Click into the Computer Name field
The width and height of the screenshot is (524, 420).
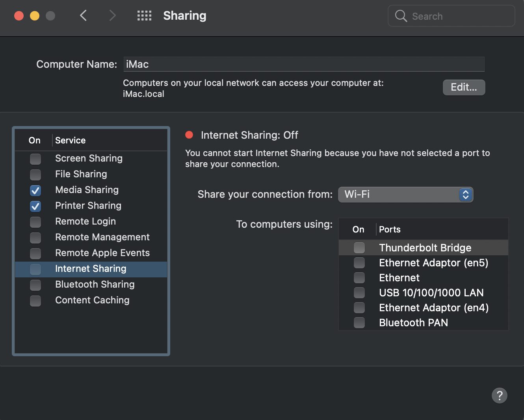[x=303, y=64]
